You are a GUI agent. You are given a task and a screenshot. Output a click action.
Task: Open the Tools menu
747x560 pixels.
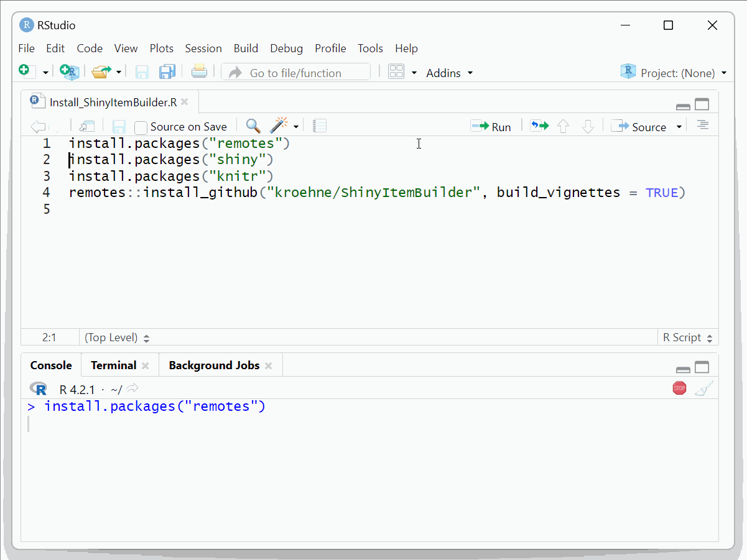[x=370, y=48]
